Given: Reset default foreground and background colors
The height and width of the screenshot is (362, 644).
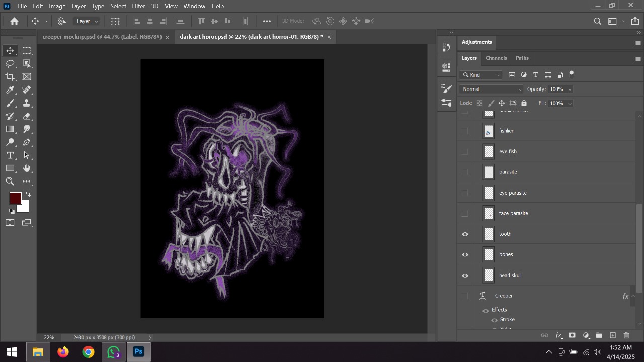Looking at the screenshot, I should (x=12, y=211).
